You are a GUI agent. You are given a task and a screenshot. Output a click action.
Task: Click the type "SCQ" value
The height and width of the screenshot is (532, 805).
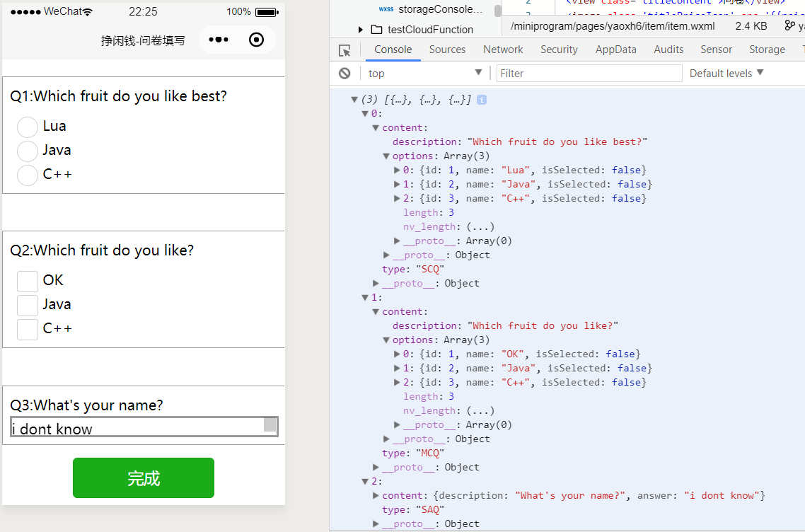(429, 269)
